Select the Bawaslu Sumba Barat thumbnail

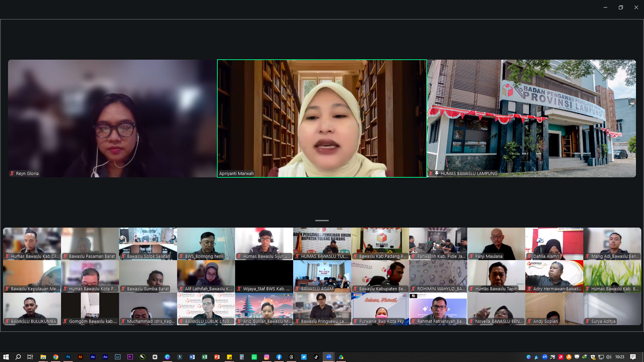[x=148, y=276]
